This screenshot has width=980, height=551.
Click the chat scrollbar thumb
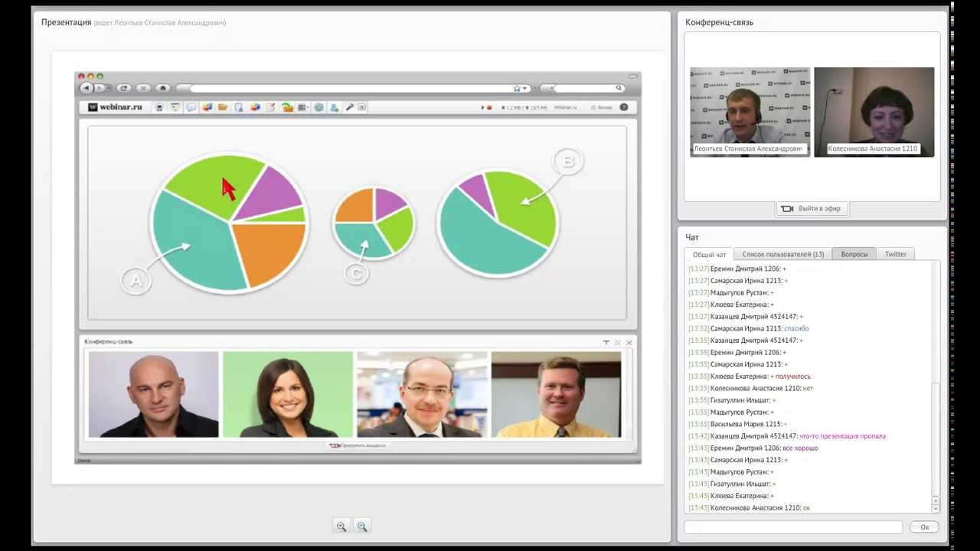pyautogui.click(x=936, y=439)
